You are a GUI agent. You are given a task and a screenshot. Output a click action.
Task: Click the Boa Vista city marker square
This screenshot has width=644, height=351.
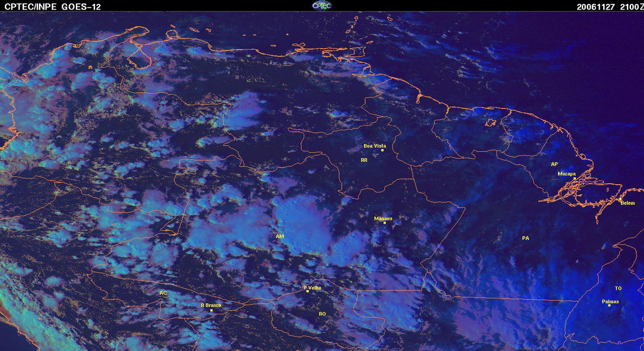coord(382,150)
